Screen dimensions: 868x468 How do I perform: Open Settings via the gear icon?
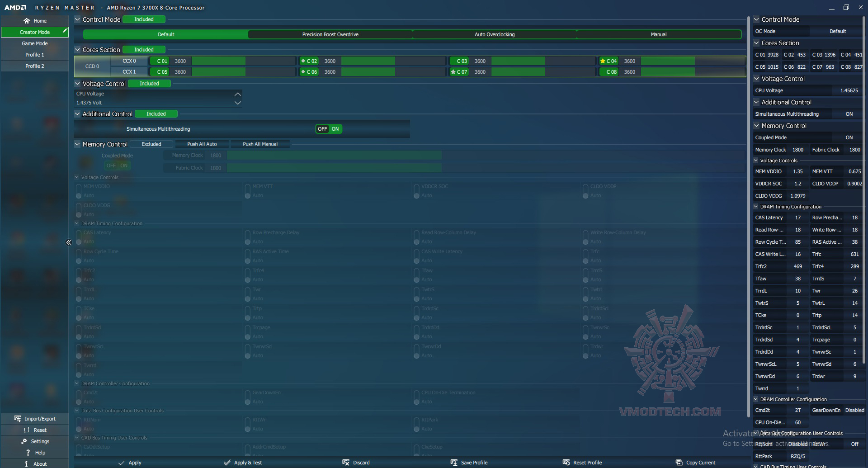tap(24, 441)
